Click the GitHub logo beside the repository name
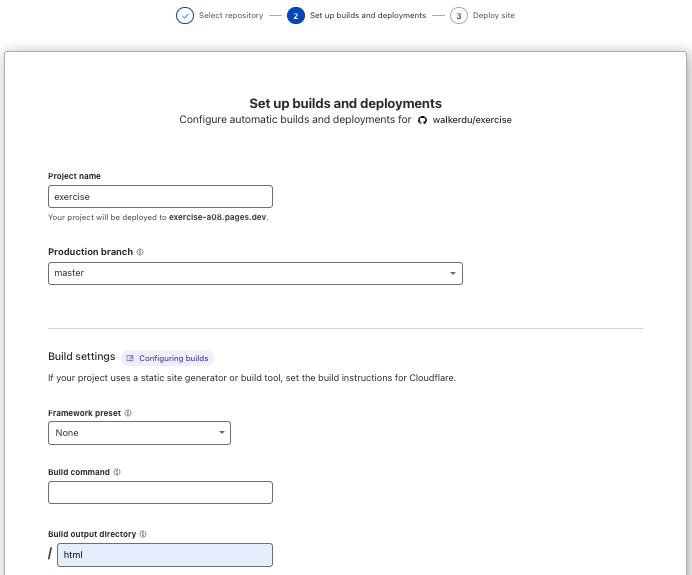 [422, 120]
